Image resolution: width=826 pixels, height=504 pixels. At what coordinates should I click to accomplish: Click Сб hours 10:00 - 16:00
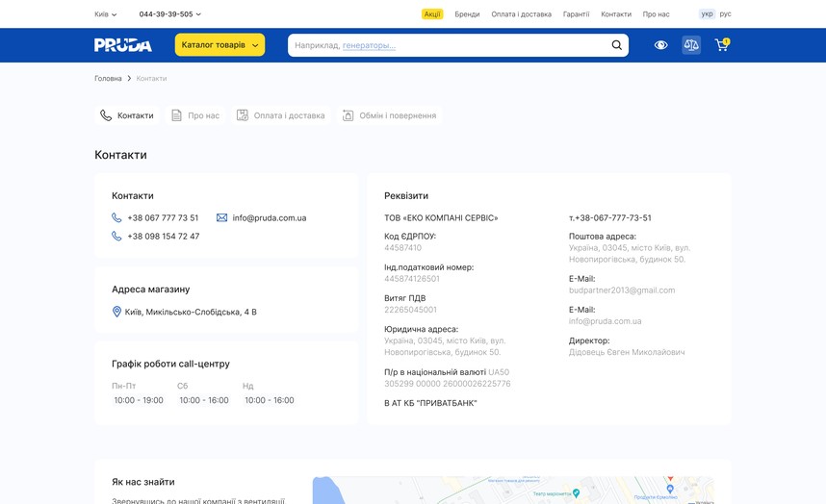(204, 400)
